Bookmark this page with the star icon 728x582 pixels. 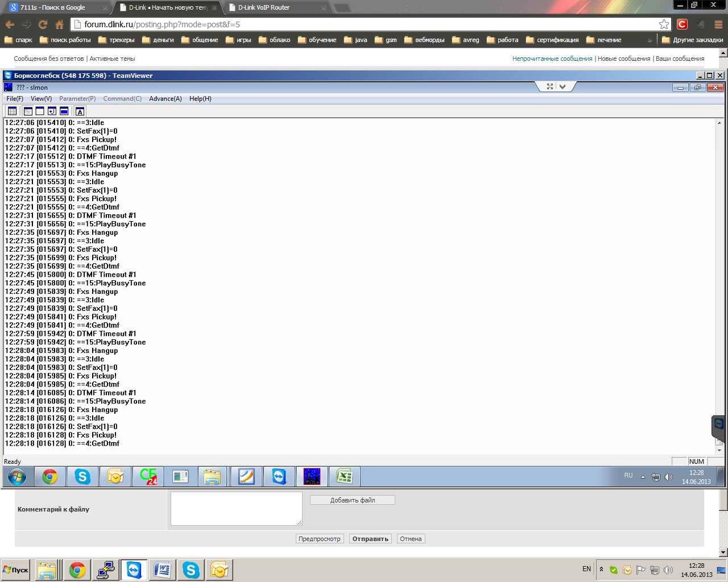click(664, 24)
